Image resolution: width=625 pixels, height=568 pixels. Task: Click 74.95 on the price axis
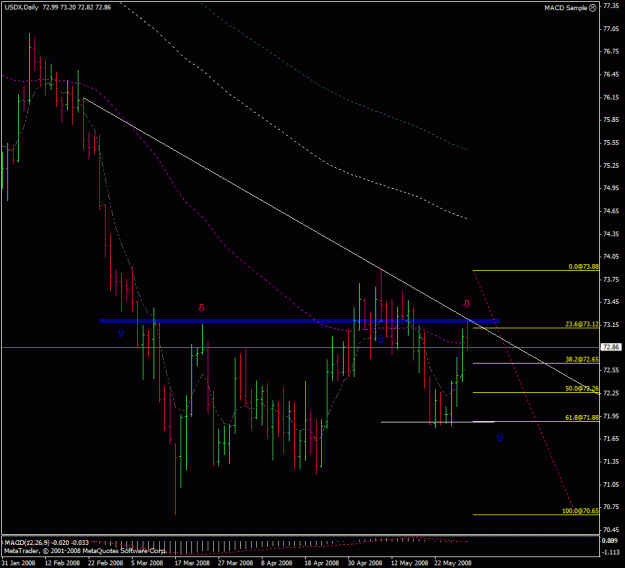click(611, 188)
